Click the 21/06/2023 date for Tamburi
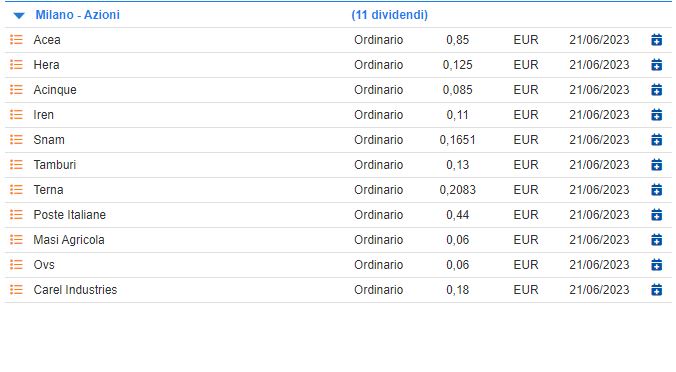The image size is (676, 372). pos(599,165)
